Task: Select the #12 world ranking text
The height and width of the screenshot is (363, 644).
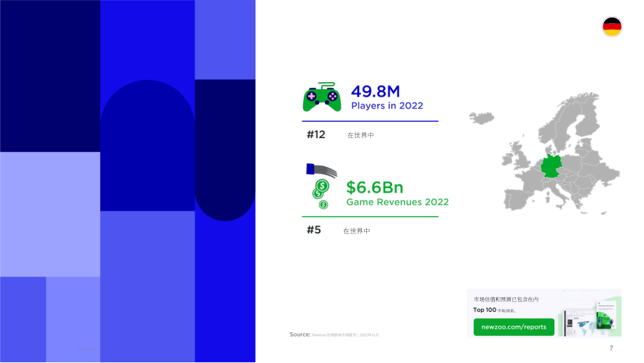Action: coord(316,135)
